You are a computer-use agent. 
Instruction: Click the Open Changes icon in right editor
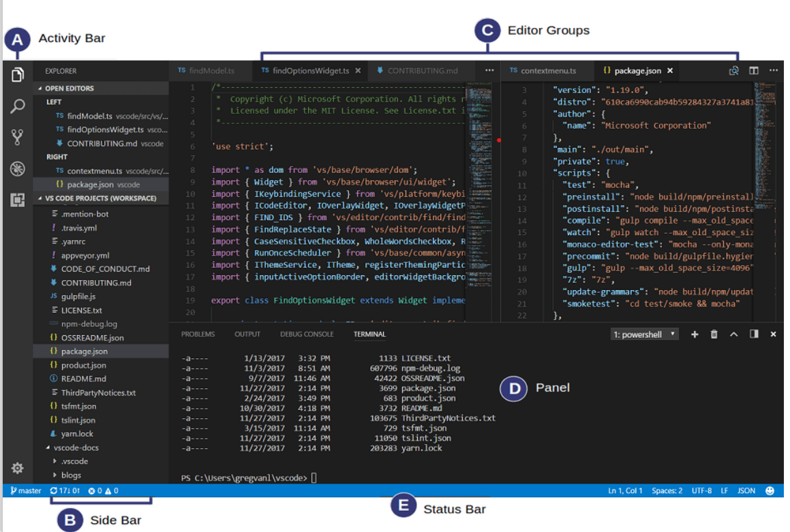pyautogui.click(x=734, y=70)
